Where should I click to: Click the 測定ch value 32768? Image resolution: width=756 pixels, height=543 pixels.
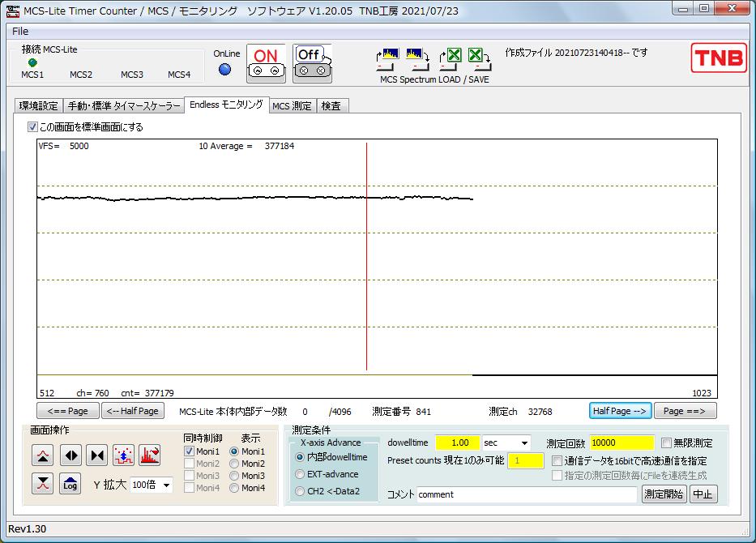540,412
